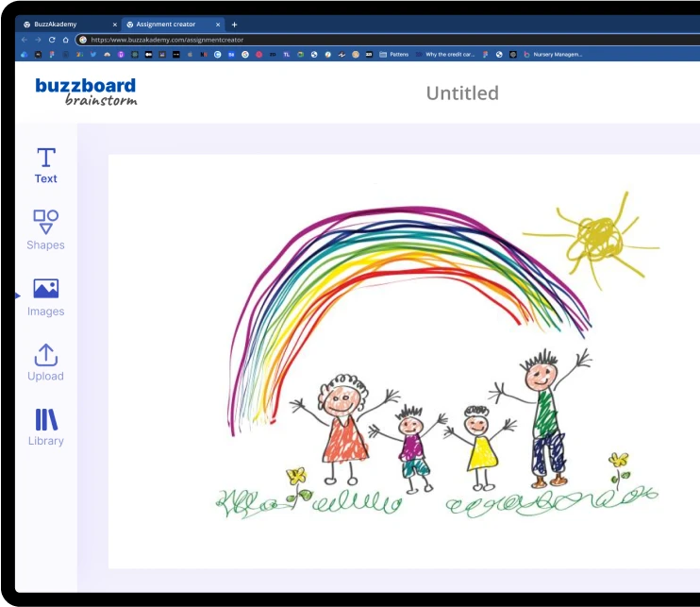Click the browser forward arrow
Image resolution: width=700 pixels, height=607 pixels.
point(38,40)
